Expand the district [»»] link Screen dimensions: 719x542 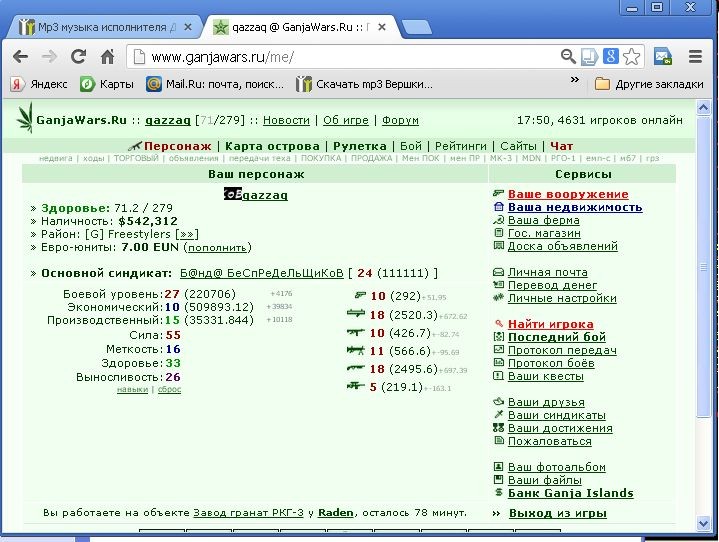coord(187,234)
